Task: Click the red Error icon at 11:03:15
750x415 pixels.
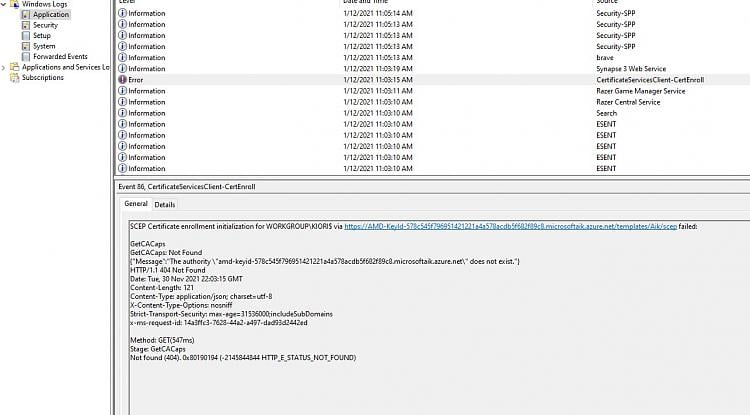Action: pos(122,80)
